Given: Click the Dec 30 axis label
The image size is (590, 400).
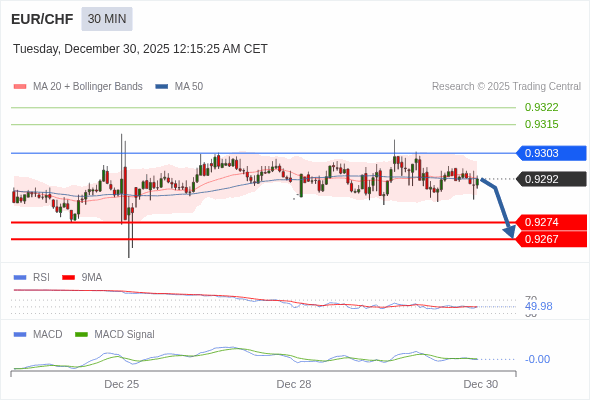Looking at the screenshot, I should [x=481, y=384].
